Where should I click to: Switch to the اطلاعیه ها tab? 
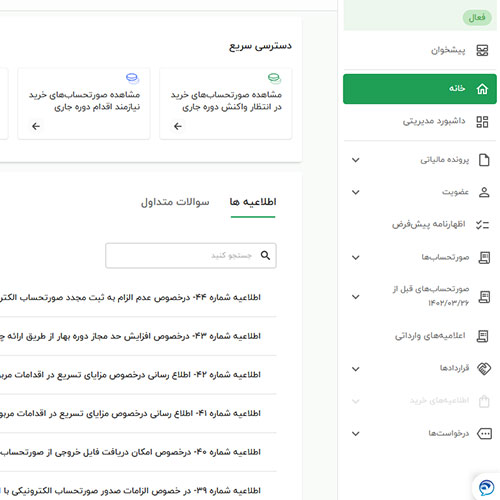click(253, 202)
